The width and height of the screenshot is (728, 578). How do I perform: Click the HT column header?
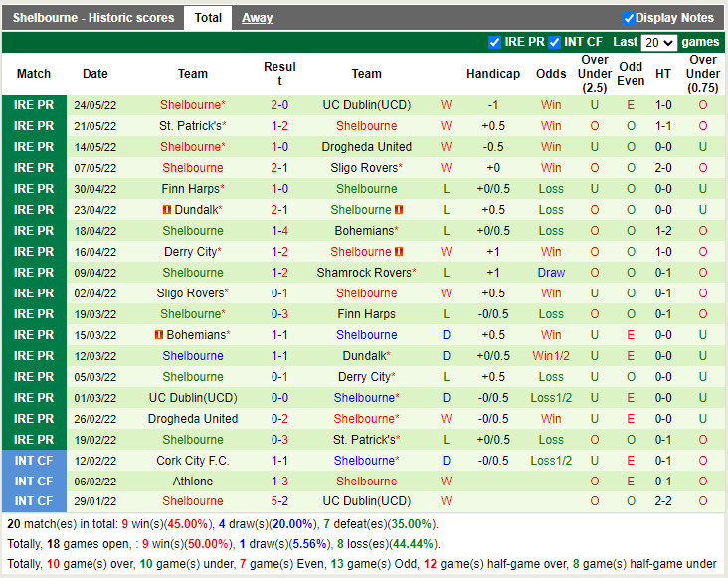tap(663, 74)
